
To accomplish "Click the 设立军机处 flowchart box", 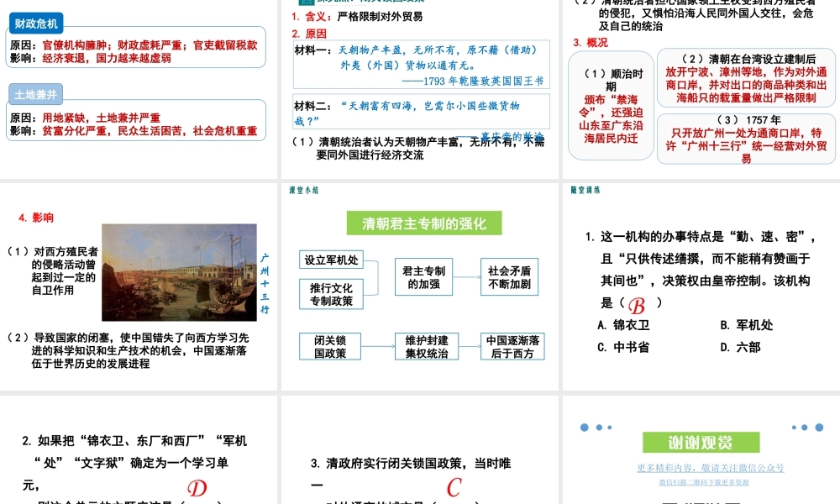I will click(331, 260).
